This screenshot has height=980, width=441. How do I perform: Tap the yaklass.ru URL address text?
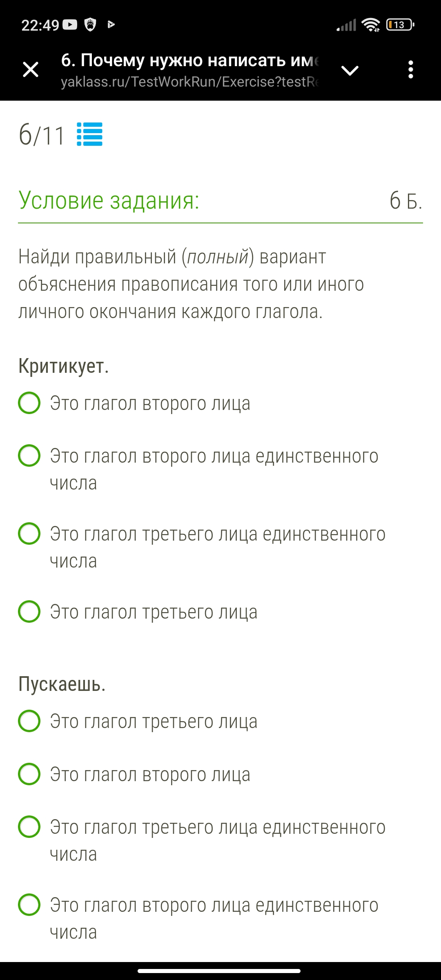189,82
